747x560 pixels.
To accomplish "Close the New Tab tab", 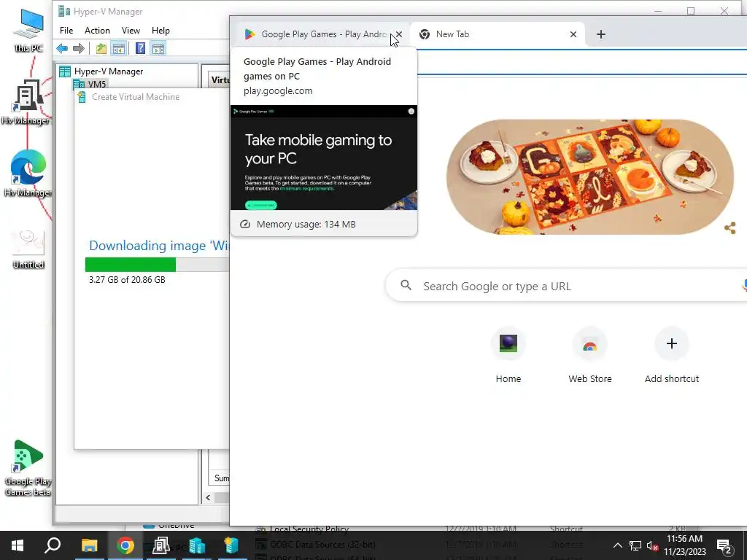I will click(x=573, y=34).
